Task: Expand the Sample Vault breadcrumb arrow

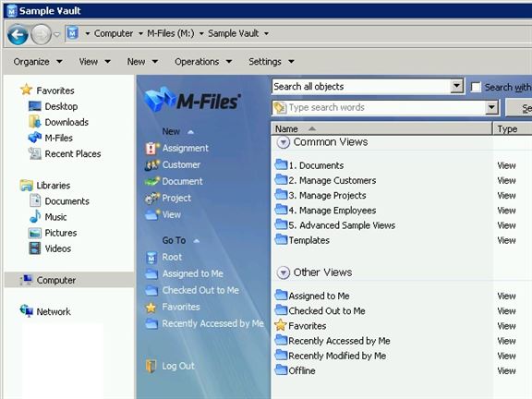Action: [x=266, y=33]
